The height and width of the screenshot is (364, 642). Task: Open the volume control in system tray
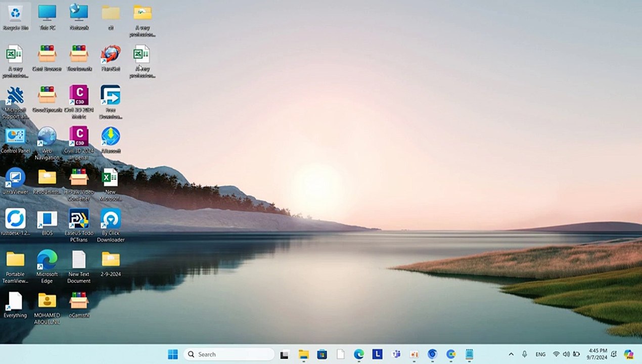click(x=566, y=354)
